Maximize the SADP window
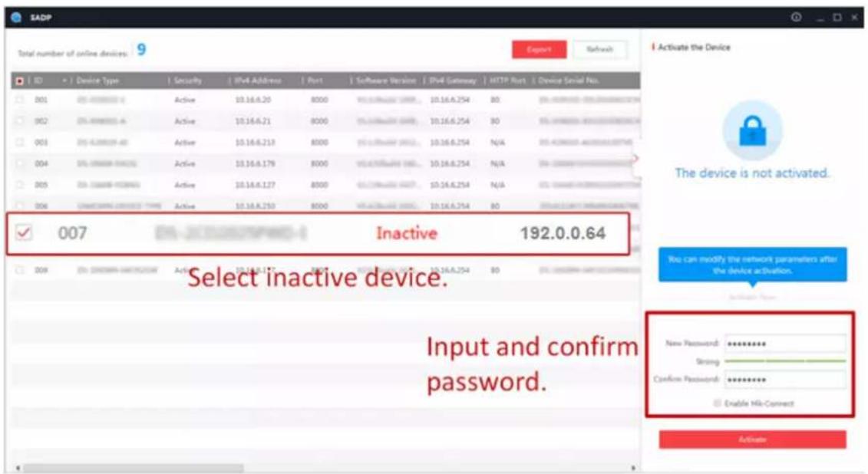868x474 pixels. pos(837,18)
